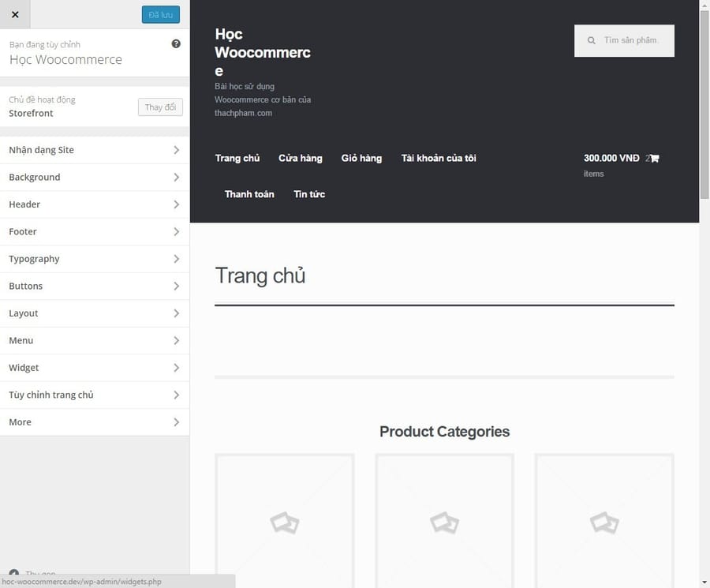This screenshot has width=710, height=588.
Task: Expand the Header section chevron
Action: tap(177, 204)
